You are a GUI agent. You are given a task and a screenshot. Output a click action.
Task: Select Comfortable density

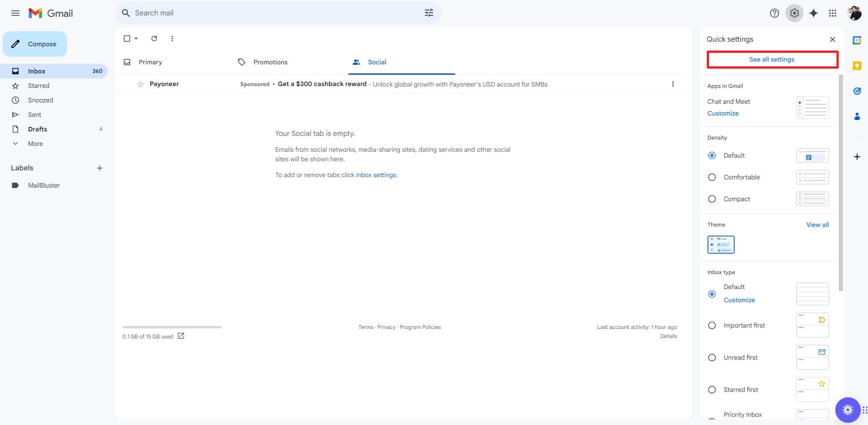point(712,177)
